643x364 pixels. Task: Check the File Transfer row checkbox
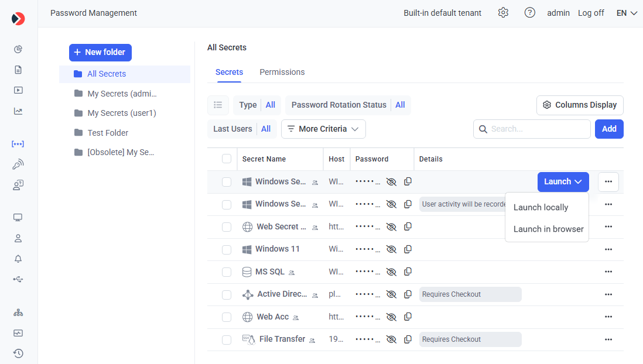pyautogui.click(x=227, y=340)
